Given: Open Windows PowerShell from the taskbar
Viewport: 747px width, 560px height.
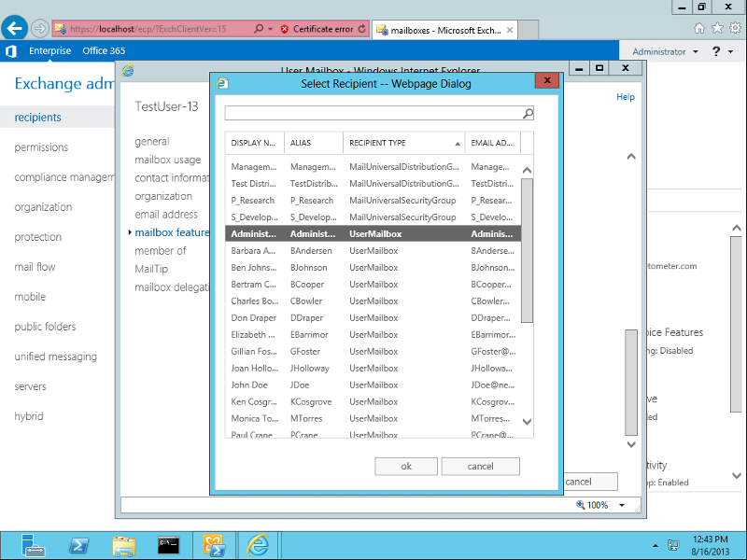Looking at the screenshot, I should (79, 545).
